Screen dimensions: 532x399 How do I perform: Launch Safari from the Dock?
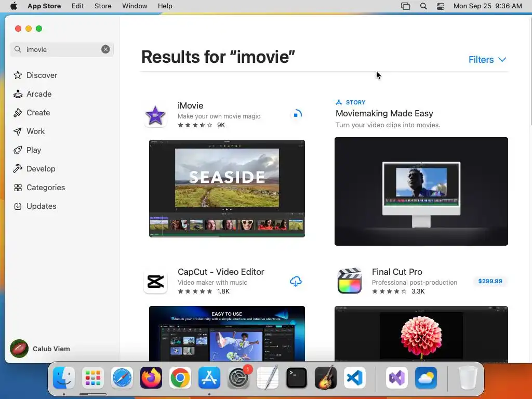122,378
